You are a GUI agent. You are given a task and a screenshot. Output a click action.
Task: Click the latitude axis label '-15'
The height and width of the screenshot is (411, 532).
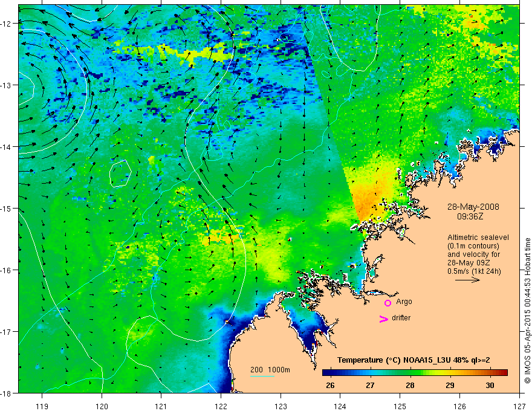[6, 209]
